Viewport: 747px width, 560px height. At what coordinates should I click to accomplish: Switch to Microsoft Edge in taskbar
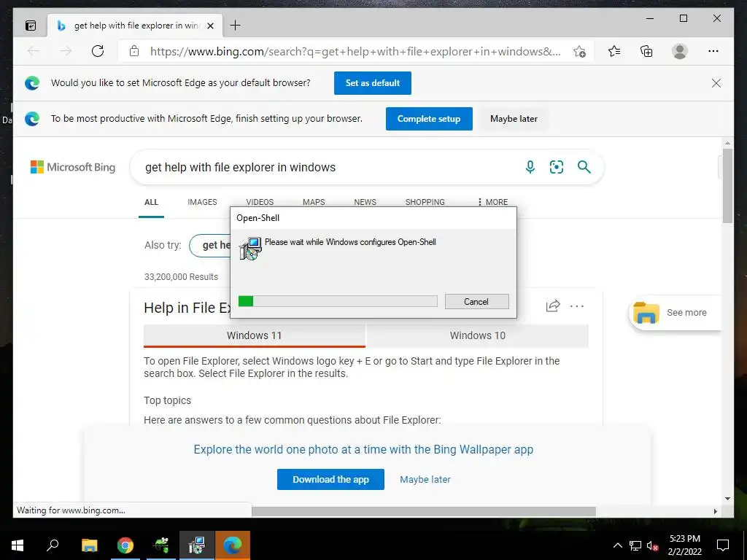click(x=233, y=545)
